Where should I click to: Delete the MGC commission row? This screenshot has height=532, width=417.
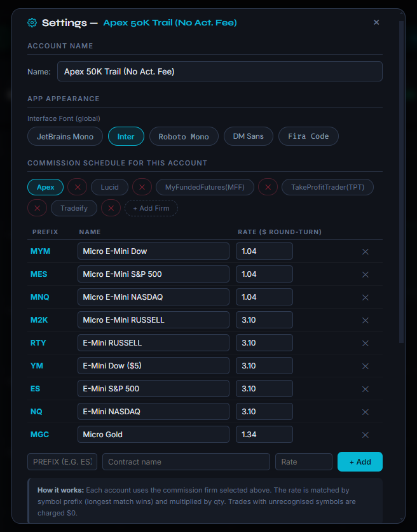coord(365,435)
